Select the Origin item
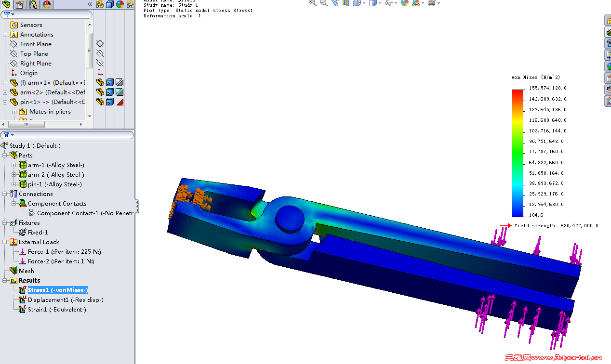611x364 pixels. pyautogui.click(x=29, y=73)
